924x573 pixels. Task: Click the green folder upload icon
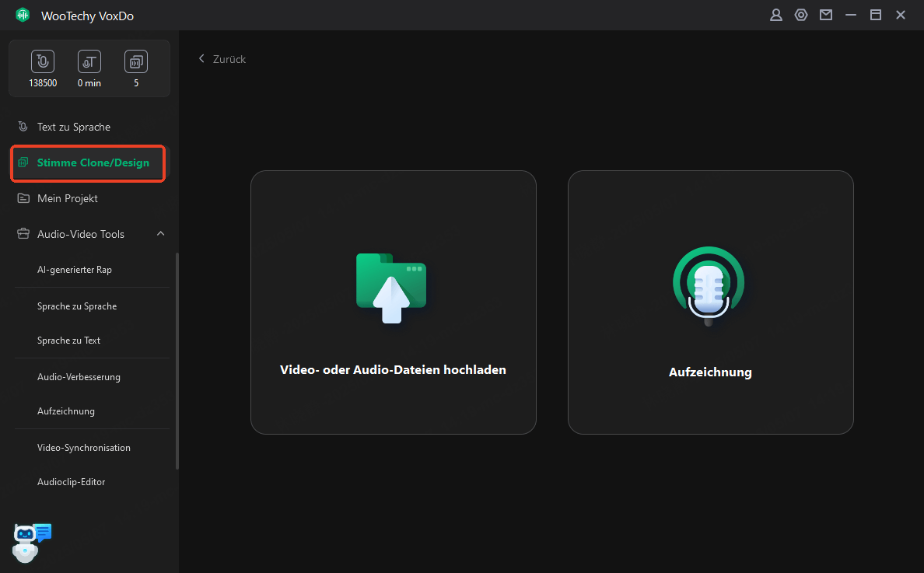pos(391,288)
